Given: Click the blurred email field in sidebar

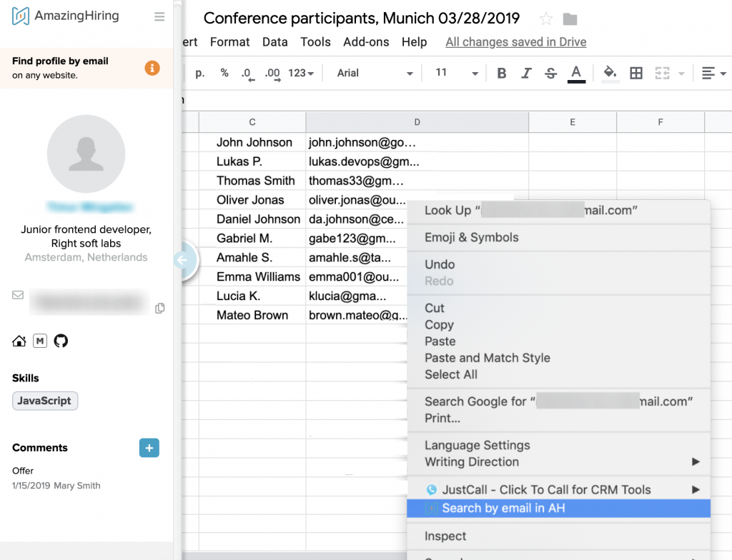Looking at the screenshot, I should point(89,302).
